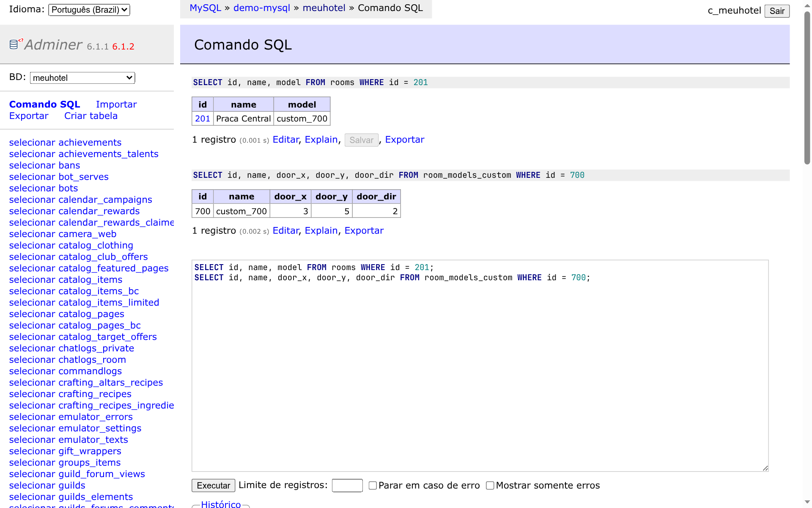The width and height of the screenshot is (812, 508).
Task: Open the Exportar menu link in sidebar
Action: click(x=29, y=116)
